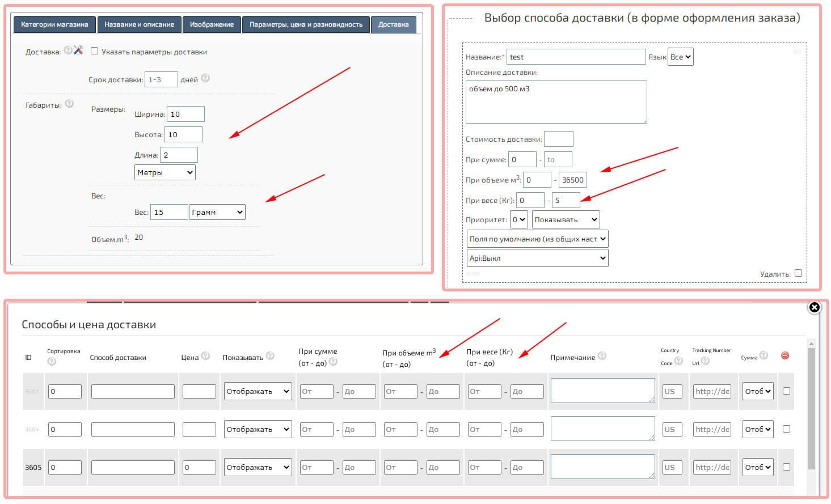Open the Метры units dropdown
This screenshot has height=504, width=831.
(x=164, y=172)
